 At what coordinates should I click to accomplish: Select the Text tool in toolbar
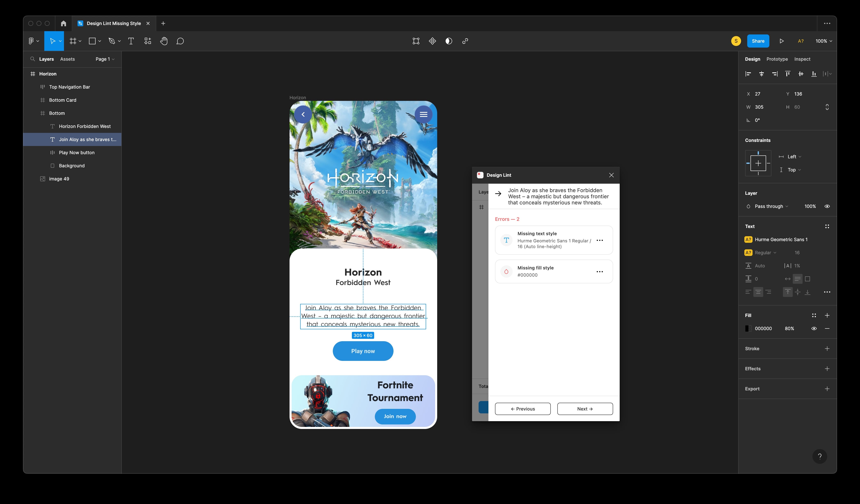(131, 41)
